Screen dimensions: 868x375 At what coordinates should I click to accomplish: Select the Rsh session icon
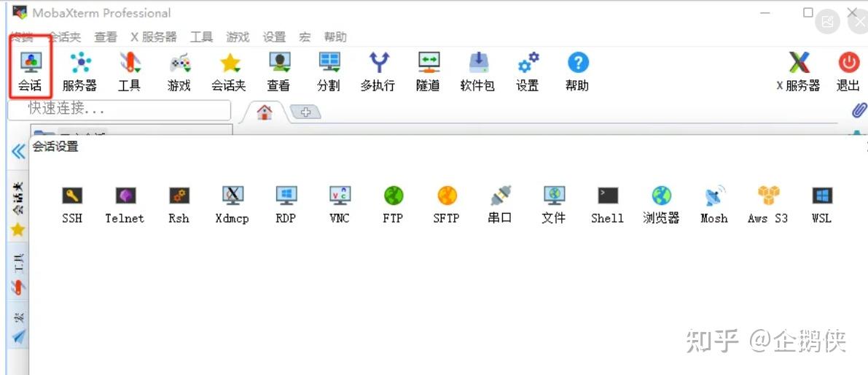tap(179, 204)
